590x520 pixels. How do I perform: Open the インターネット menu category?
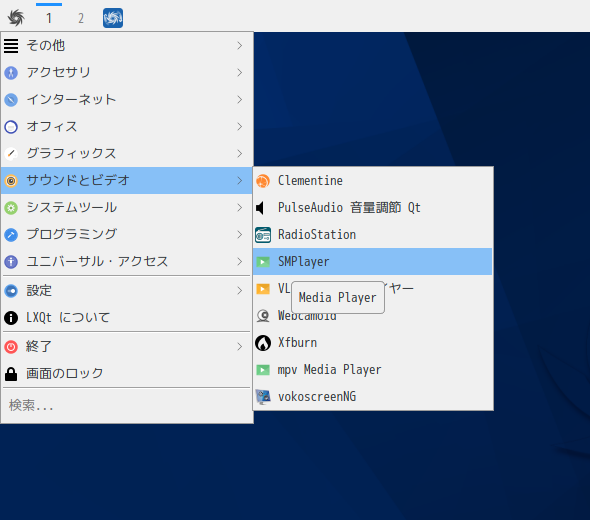[126, 100]
